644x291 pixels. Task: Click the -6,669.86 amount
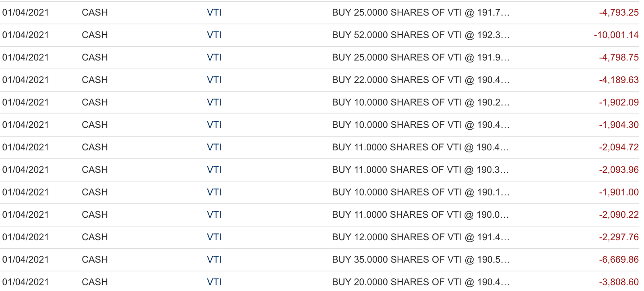click(x=619, y=260)
